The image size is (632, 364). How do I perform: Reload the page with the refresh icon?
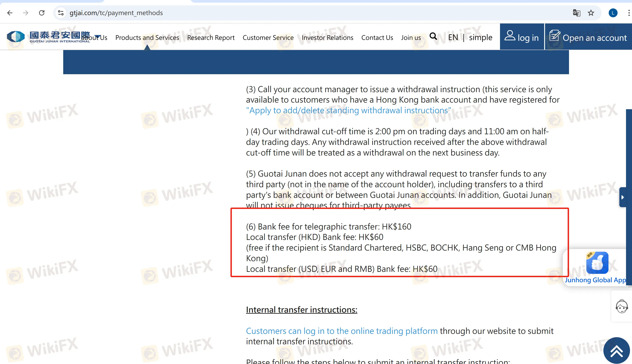tap(42, 13)
